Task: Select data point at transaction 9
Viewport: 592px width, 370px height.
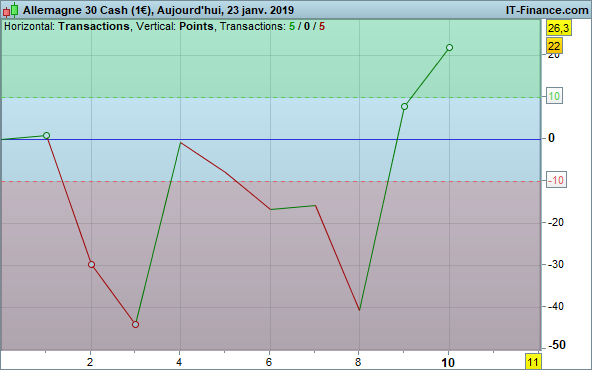Action: (404, 106)
